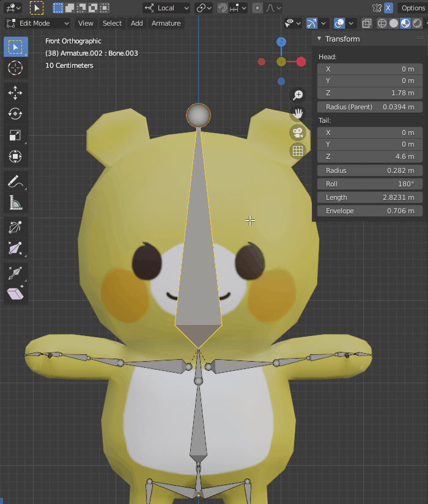Switch to Solid viewport shading
Image resolution: width=428 pixels, height=504 pixels.
pos(394,23)
